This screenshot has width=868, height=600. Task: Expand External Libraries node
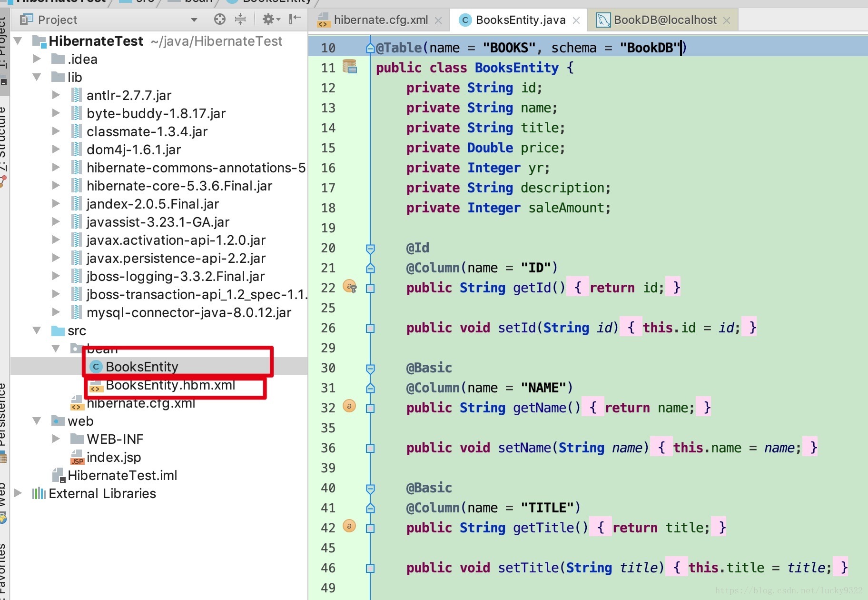[x=18, y=493]
